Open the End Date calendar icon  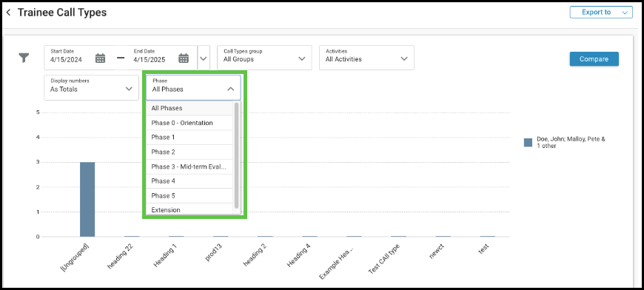tap(184, 58)
